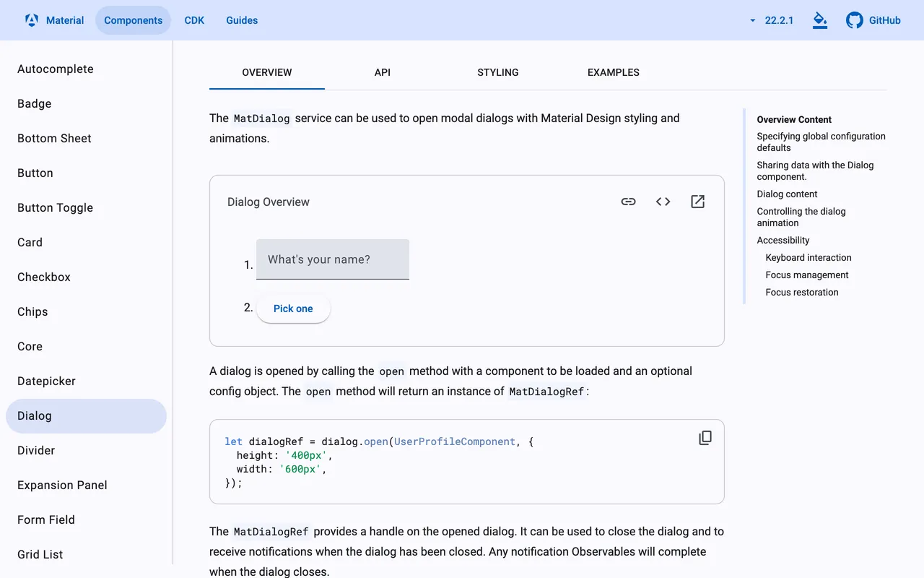Go to Expansion Panel docs
This screenshot has width=924, height=578.
coord(86,486)
